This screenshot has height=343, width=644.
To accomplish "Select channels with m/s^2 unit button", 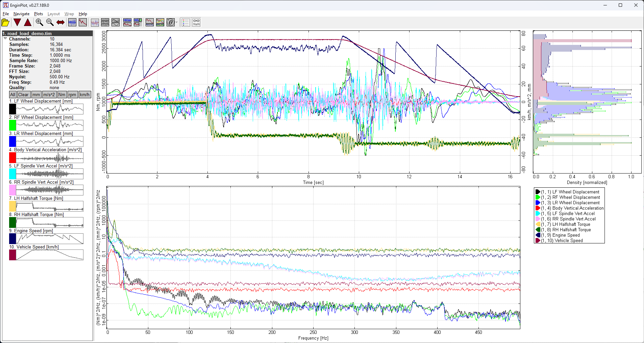I will [49, 95].
